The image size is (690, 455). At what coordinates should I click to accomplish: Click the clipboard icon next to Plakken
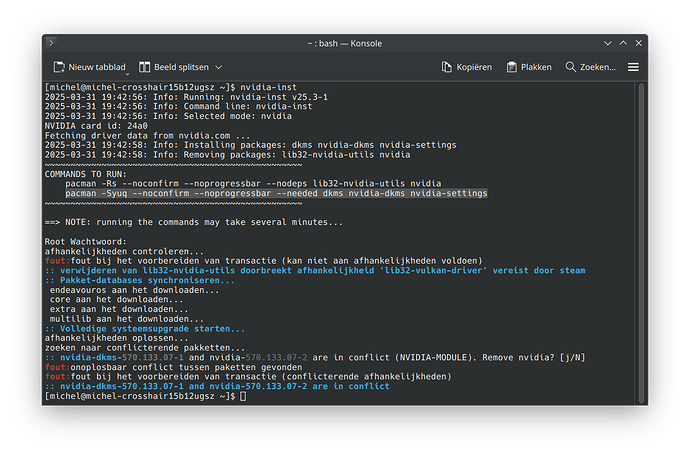pyautogui.click(x=511, y=67)
